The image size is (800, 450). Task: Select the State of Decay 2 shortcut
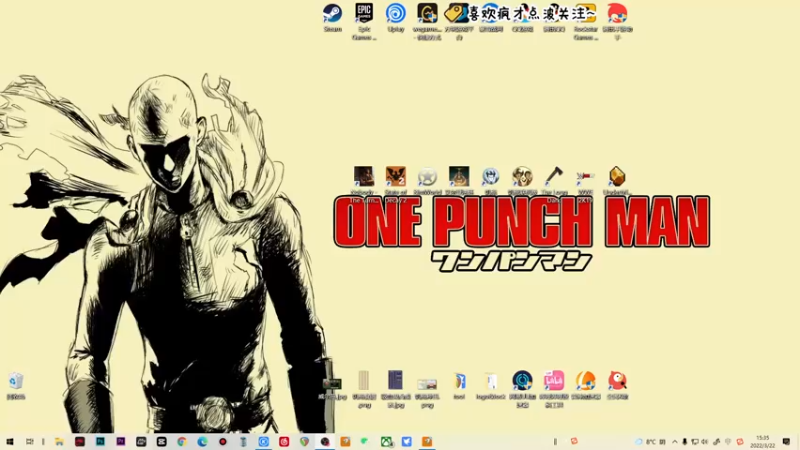(x=395, y=185)
